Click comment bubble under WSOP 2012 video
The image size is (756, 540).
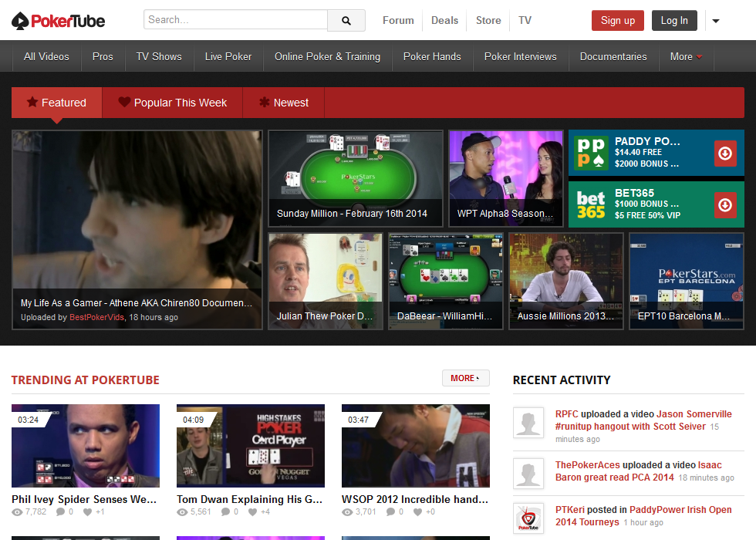click(390, 512)
